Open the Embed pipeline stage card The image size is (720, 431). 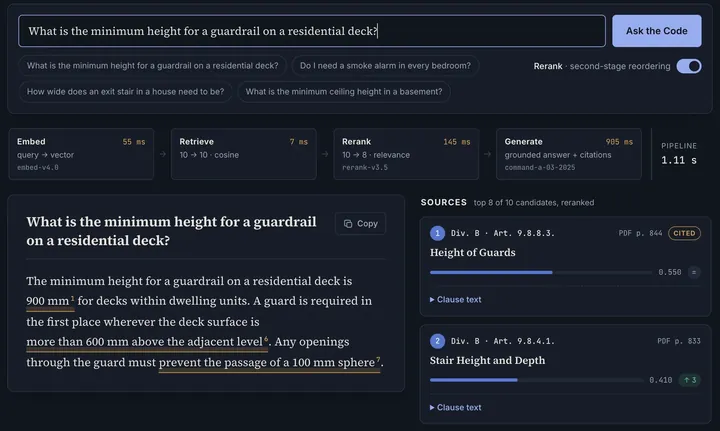point(81,154)
